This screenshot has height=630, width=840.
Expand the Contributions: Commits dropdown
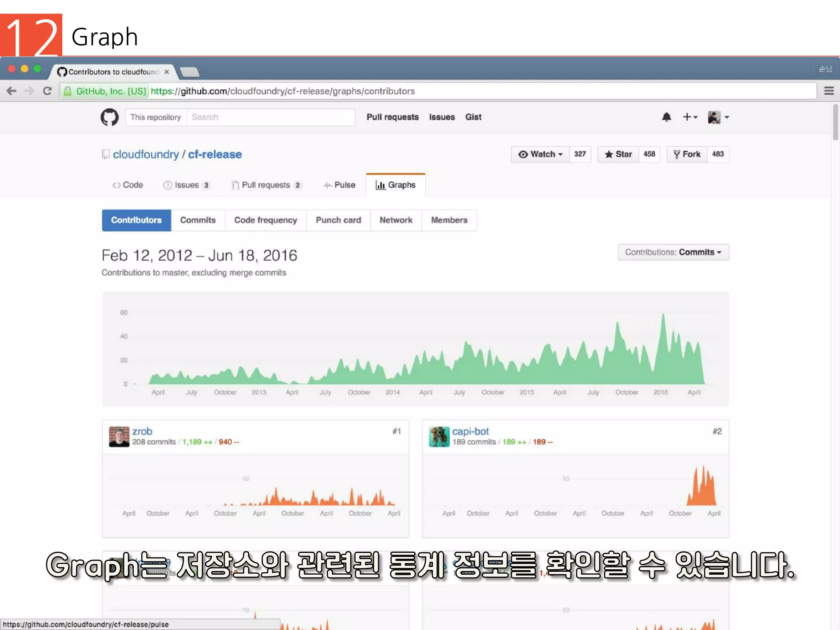tap(673, 252)
